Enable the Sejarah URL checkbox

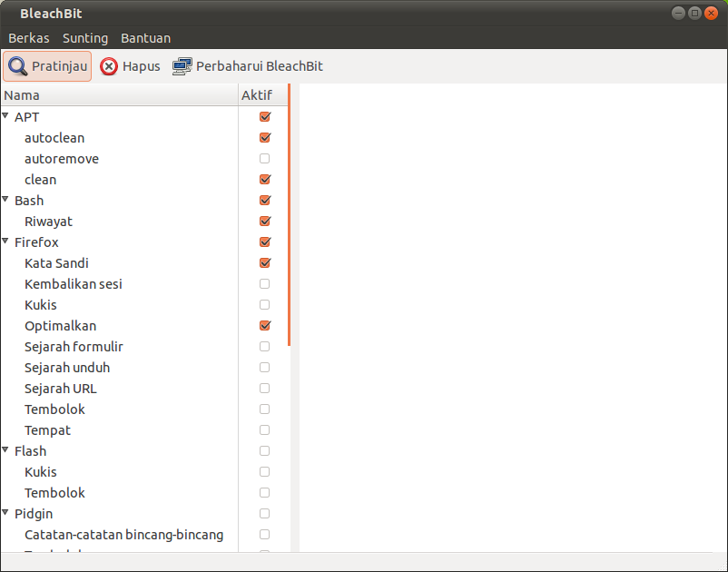coord(265,389)
